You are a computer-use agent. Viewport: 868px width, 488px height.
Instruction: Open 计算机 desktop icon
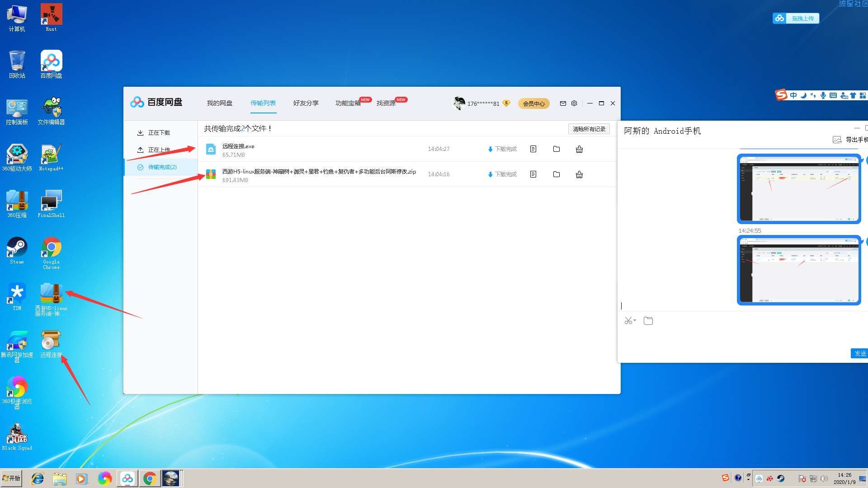click(17, 18)
